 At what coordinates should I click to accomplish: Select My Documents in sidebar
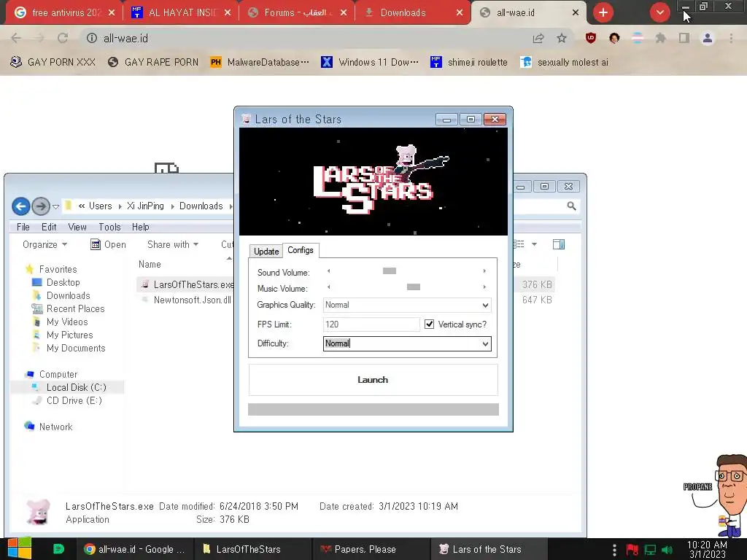coord(76,348)
